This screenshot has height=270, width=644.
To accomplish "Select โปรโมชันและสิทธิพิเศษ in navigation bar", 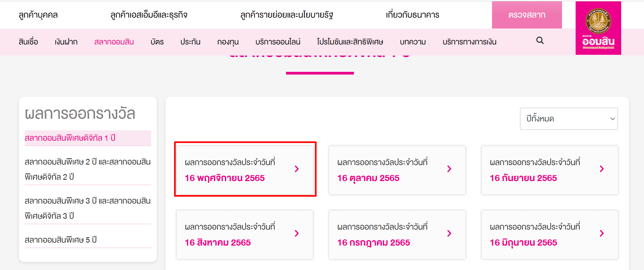I will (350, 42).
